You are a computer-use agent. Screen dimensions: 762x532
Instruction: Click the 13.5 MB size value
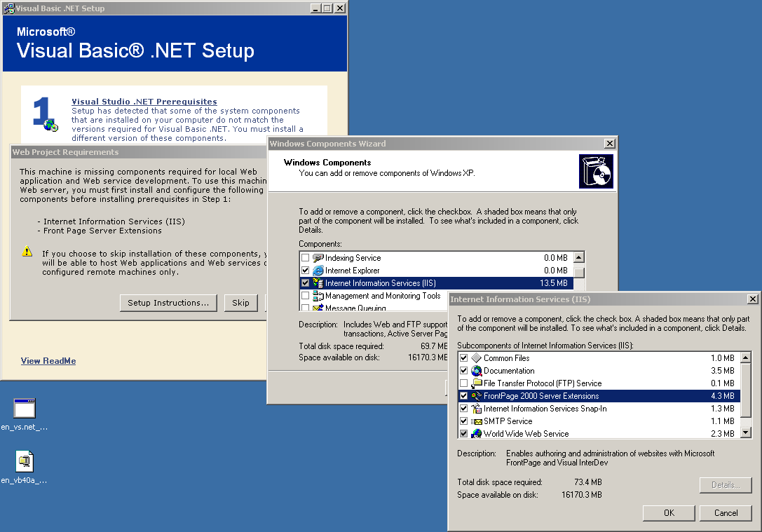point(554,283)
